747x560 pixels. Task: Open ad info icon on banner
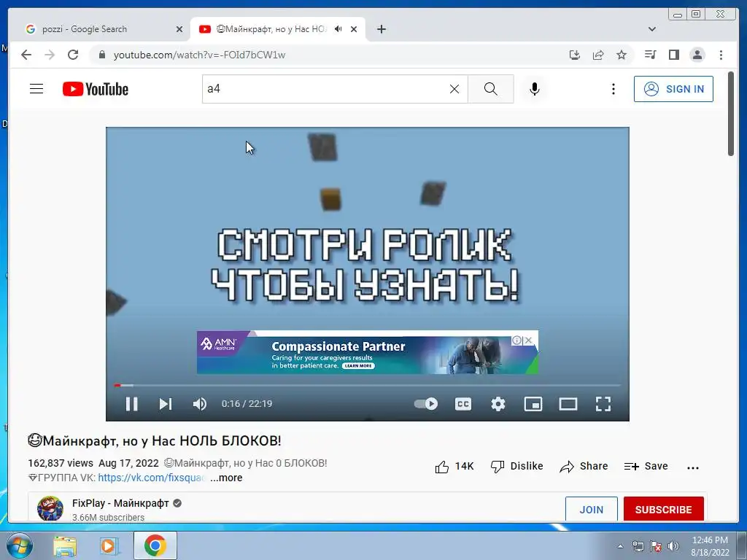pyautogui.click(x=516, y=340)
